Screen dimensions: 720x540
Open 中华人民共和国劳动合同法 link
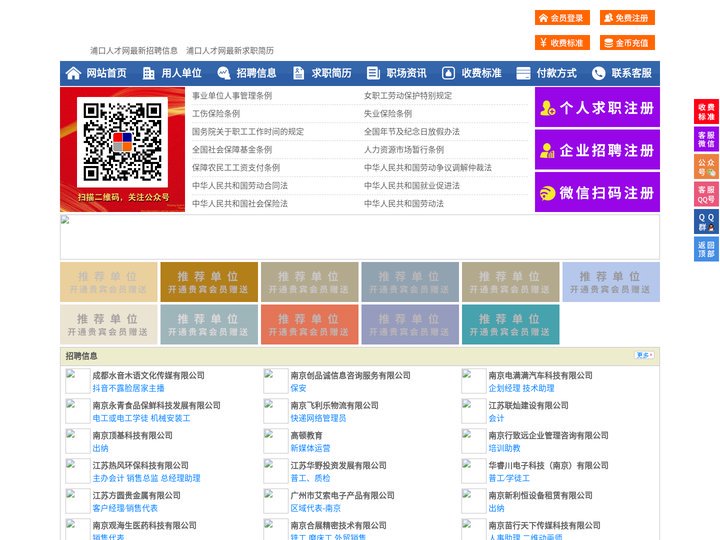[240, 186]
